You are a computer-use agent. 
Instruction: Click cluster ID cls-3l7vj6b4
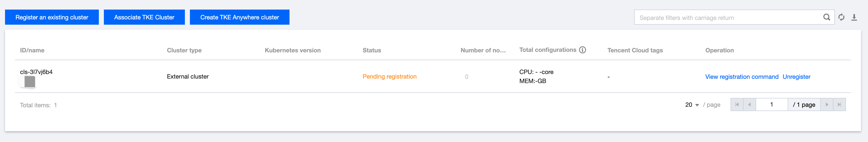36,72
